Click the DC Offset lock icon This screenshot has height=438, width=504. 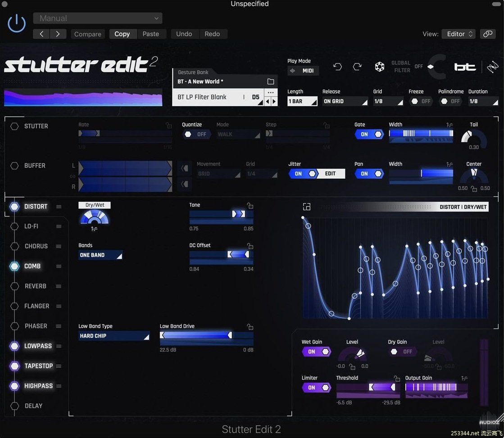[x=250, y=246]
